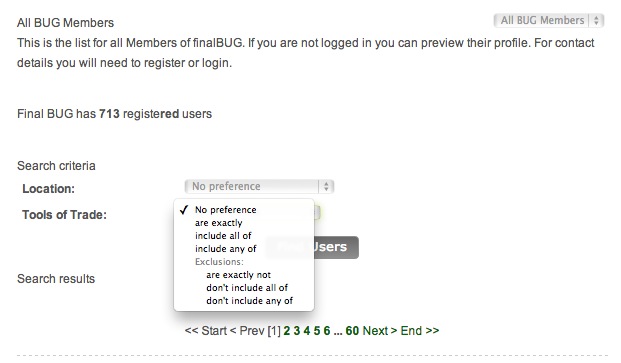Click the End >> pagination link
The width and height of the screenshot is (621, 363).
point(420,331)
